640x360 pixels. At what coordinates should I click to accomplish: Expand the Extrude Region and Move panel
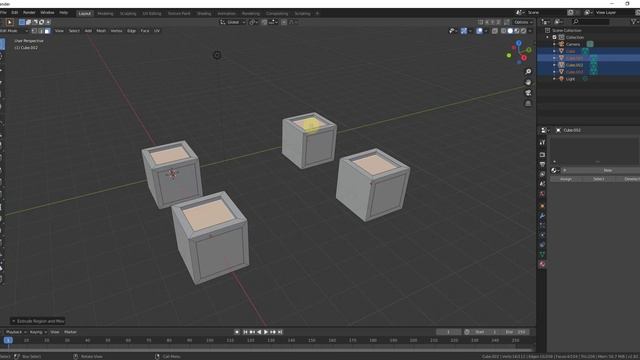[x=38, y=321]
